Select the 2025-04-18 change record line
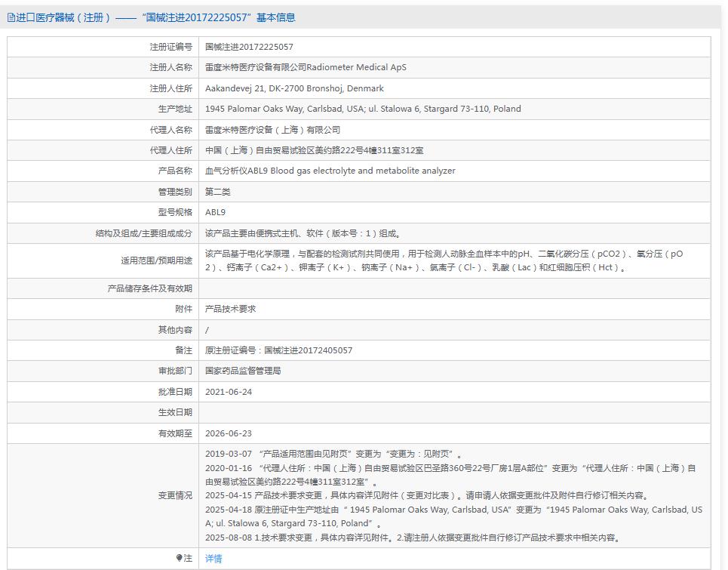 click(453, 516)
